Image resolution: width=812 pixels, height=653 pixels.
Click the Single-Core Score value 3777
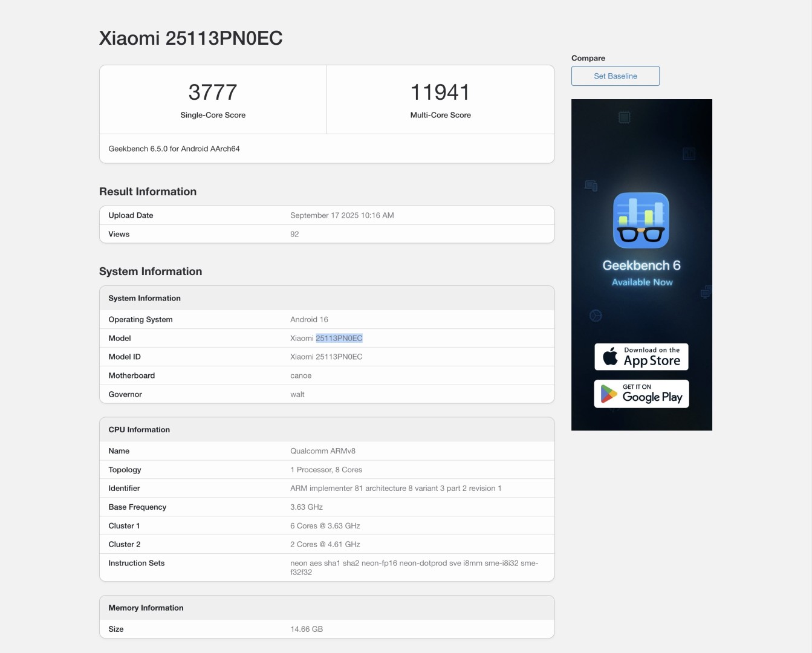click(213, 93)
